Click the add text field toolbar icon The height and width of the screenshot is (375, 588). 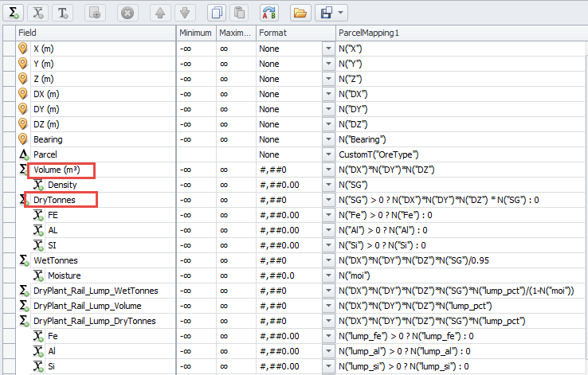(x=62, y=13)
